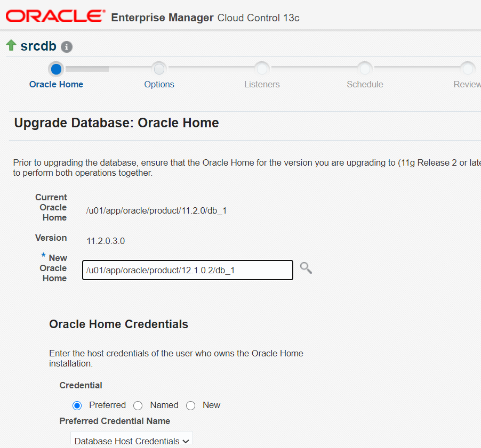This screenshot has height=448, width=481.
Task: Click the green up-arrow status icon
Action: tap(11, 46)
